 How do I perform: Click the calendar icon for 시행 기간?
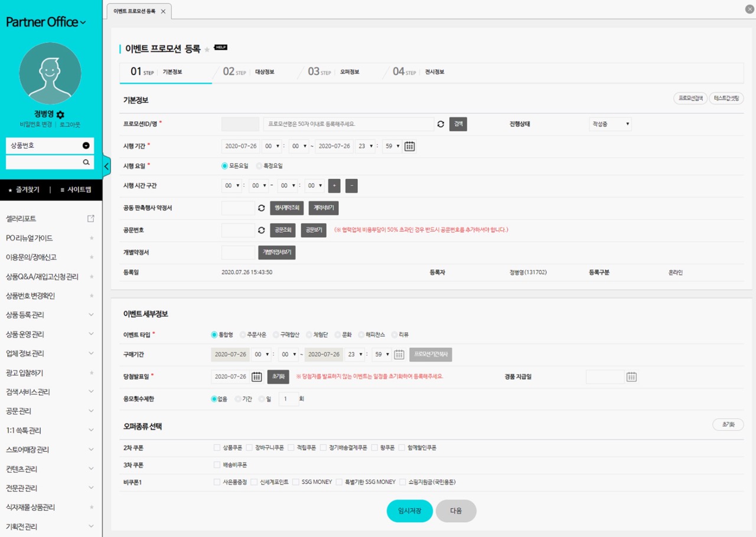[x=410, y=146]
